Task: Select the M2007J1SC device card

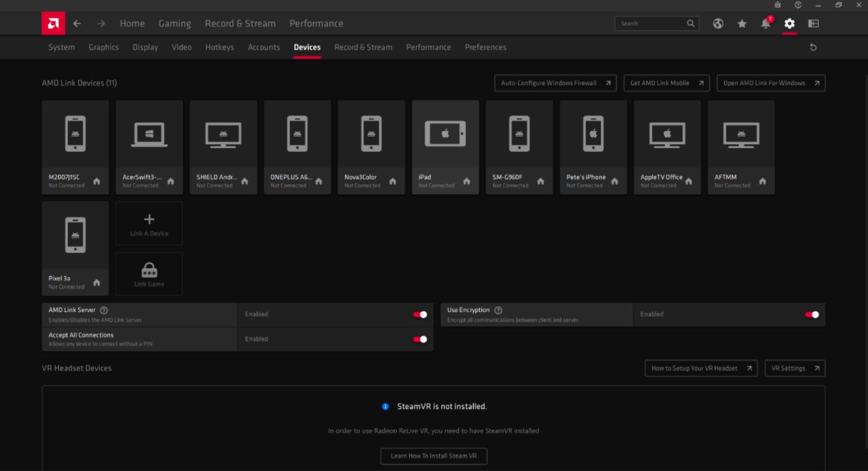Action: pyautogui.click(x=75, y=148)
